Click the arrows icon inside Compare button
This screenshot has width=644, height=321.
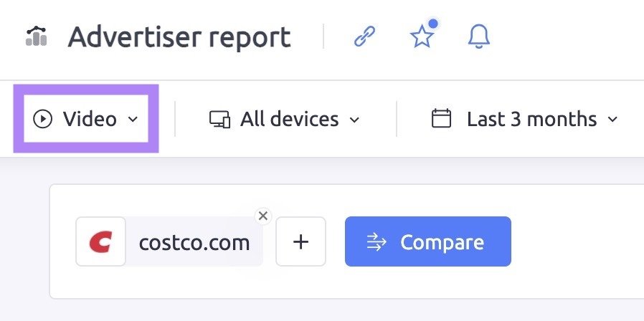[x=377, y=242]
